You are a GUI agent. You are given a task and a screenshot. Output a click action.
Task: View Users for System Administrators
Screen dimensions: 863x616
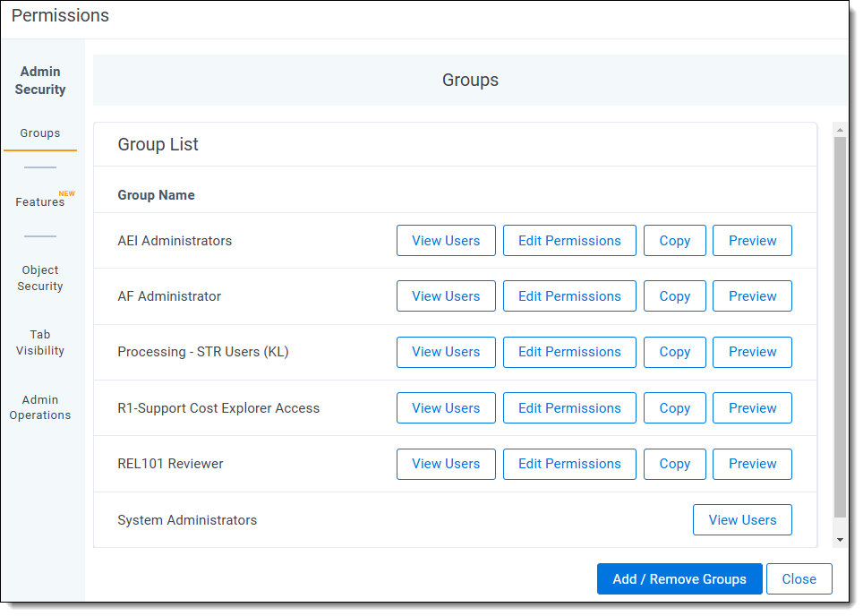coord(742,519)
